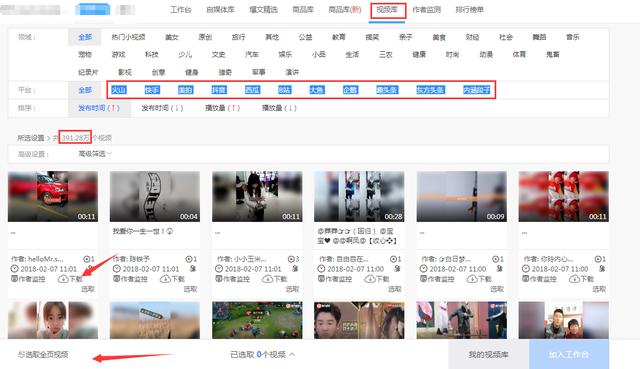Download the 00:09 video by 白日梦
The width and height of the screenshot is (640, 369).
tap(479, 279)
